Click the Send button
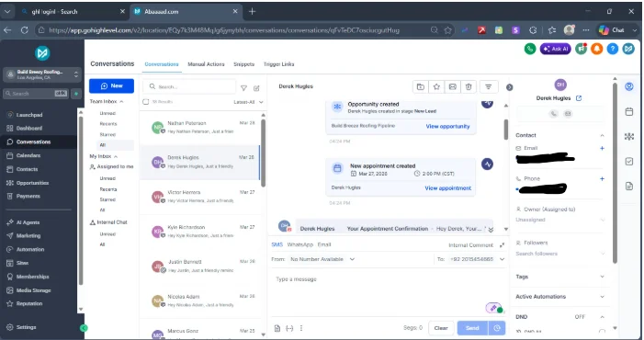The image size is (644, 340). 472,328
